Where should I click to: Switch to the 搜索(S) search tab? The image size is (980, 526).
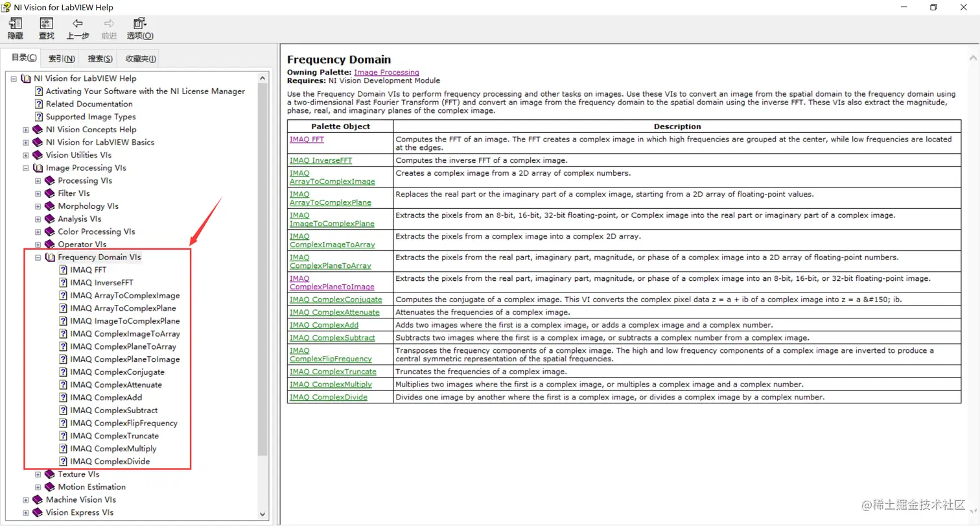click(100, 58)
